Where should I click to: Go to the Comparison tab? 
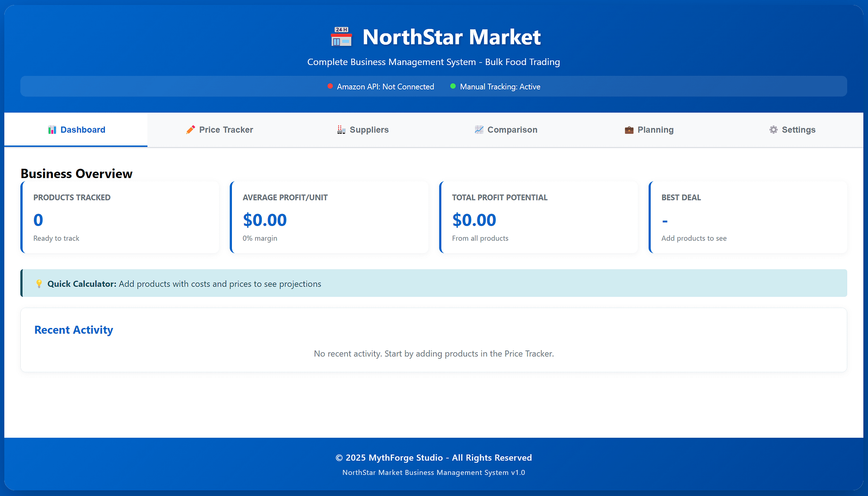pyautogui.click(x=505, y=130)
